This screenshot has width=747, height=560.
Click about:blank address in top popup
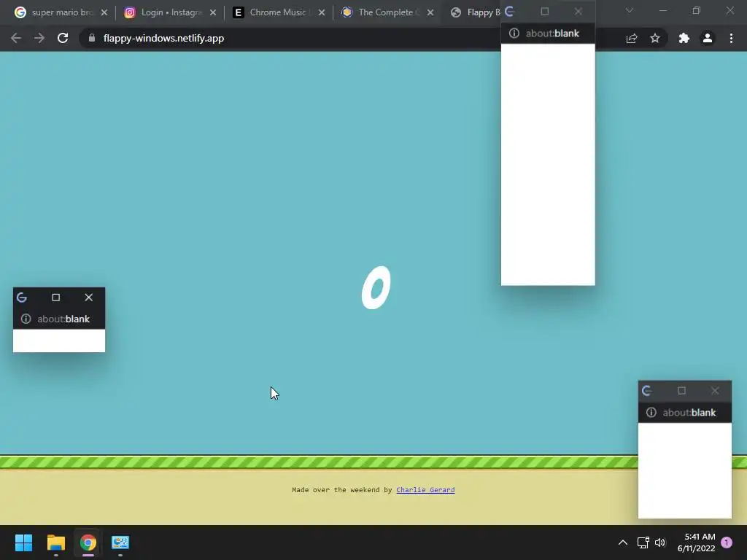coord(552,34)
